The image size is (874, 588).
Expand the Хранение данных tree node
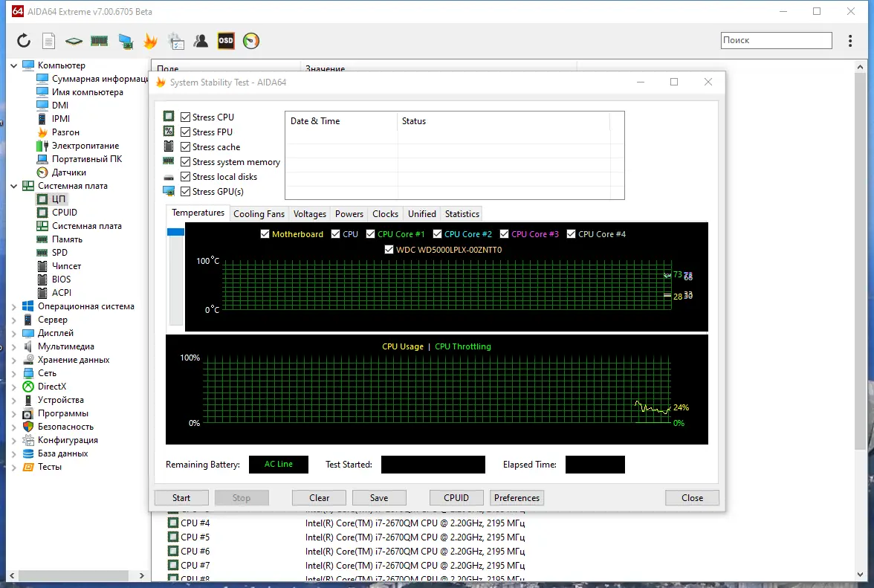click(x=14, y=360)
